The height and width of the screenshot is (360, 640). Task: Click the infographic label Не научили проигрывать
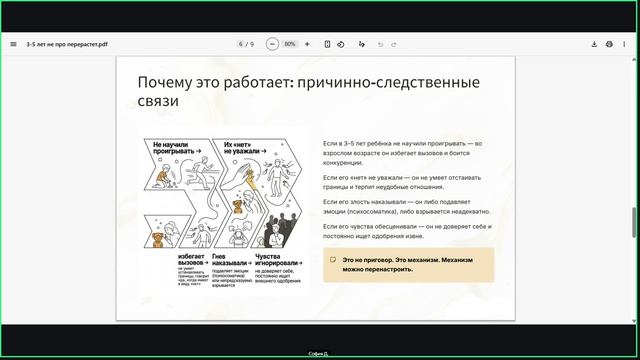(x=177, y=148)
